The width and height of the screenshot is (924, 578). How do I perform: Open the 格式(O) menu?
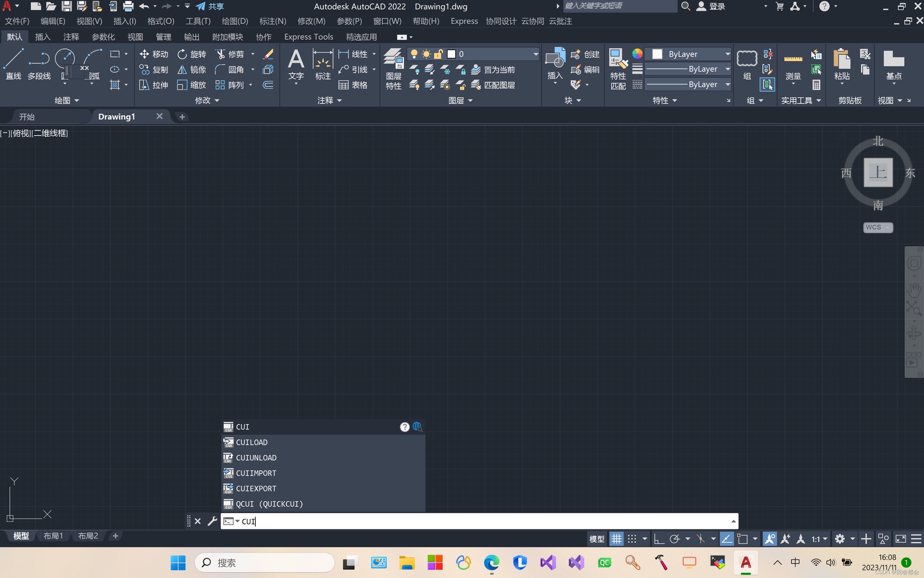tap(161, 21)
